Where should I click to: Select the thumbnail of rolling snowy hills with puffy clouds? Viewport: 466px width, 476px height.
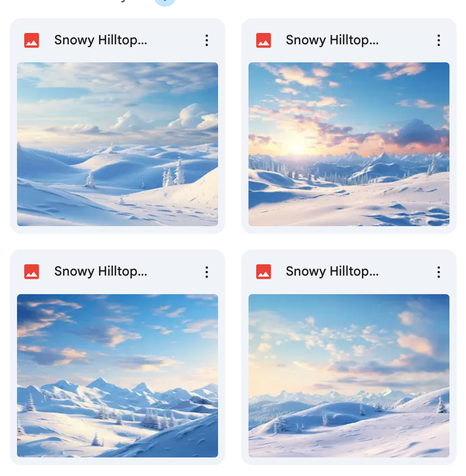coord(117,144)
